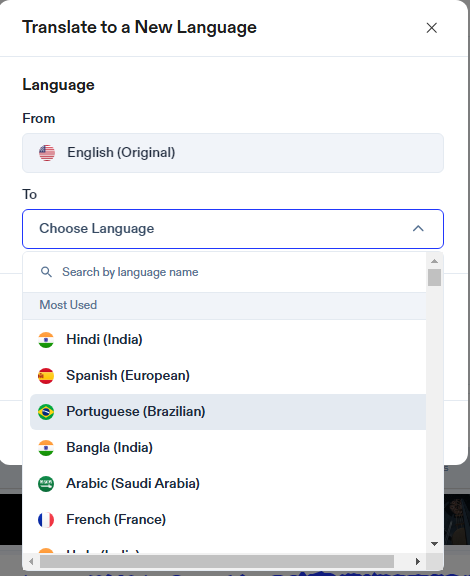Collapse the Choose Language dropdown
This screenshot has width=470, height=576.
233,229
